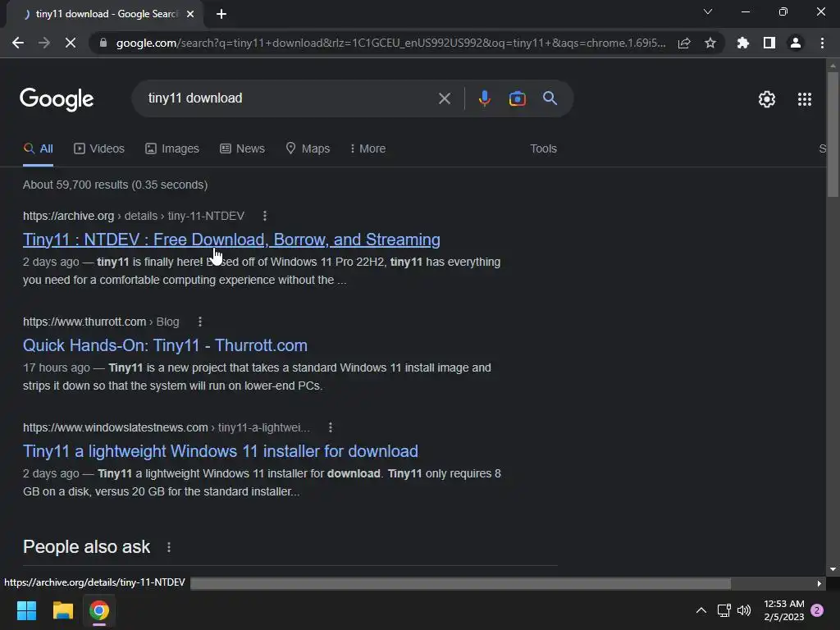Close the tiny11 download tab
The image size is (840, 630).
190,14
